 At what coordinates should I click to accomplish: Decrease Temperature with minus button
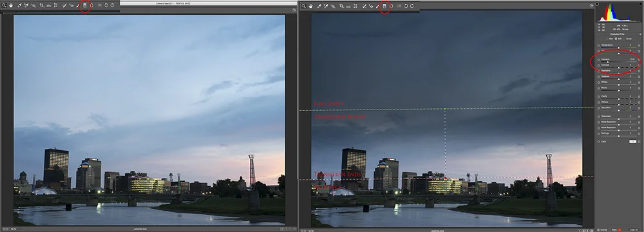598,45
